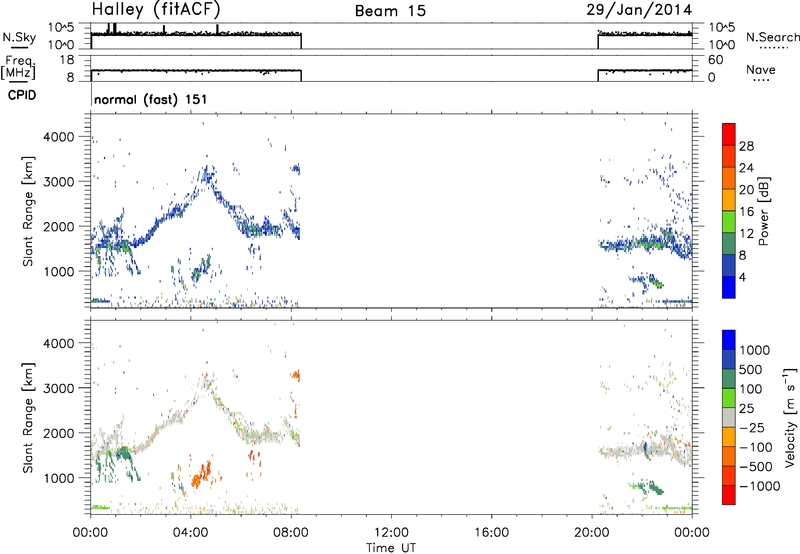This screenshot has height=554, width=800.
Task: Select the '-500' label on the Velocity colorbar
Action: pos(756,466)
